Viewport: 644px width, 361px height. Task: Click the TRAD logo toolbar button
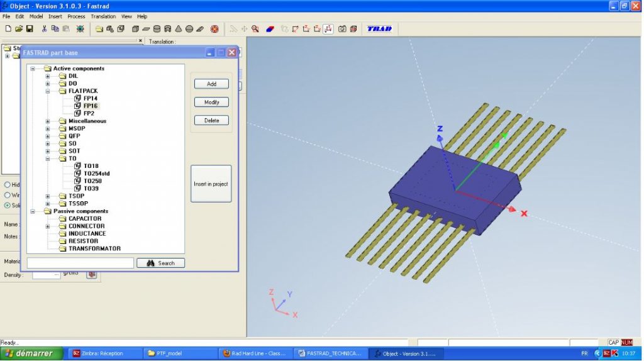(379, 29)
